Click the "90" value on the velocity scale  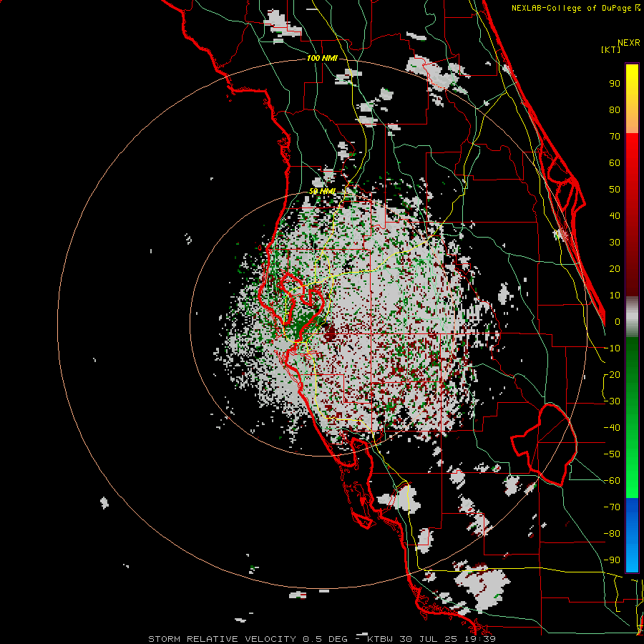click(615, 84)
